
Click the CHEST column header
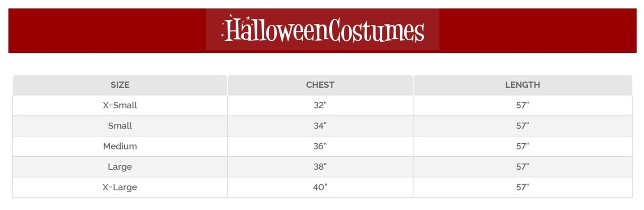[320, 85]
